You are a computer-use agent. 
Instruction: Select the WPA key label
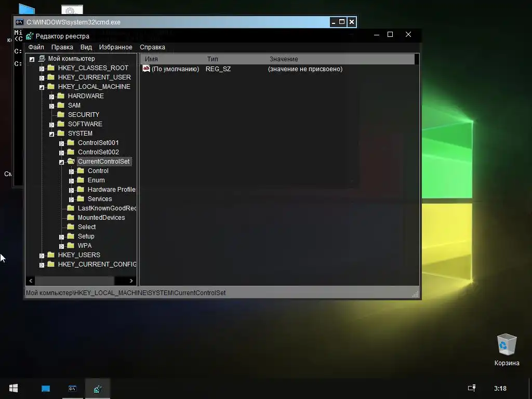point(85,245)
